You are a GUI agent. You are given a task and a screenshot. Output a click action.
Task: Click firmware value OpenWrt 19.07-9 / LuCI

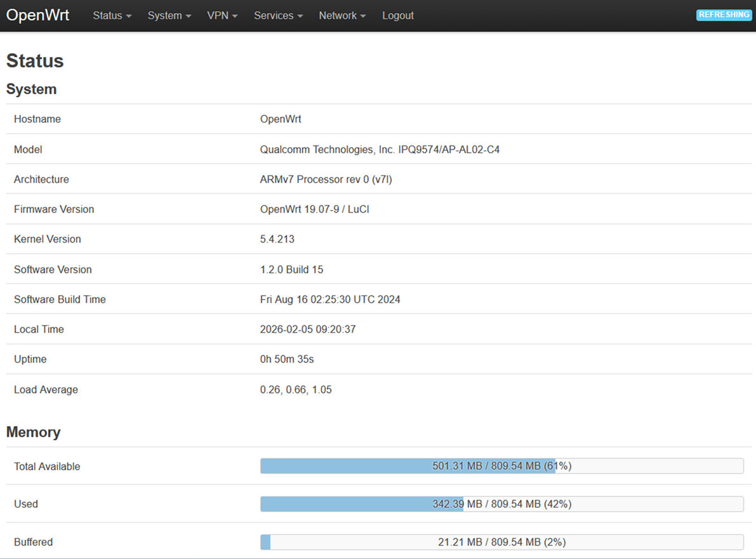(x=314, y=210)
